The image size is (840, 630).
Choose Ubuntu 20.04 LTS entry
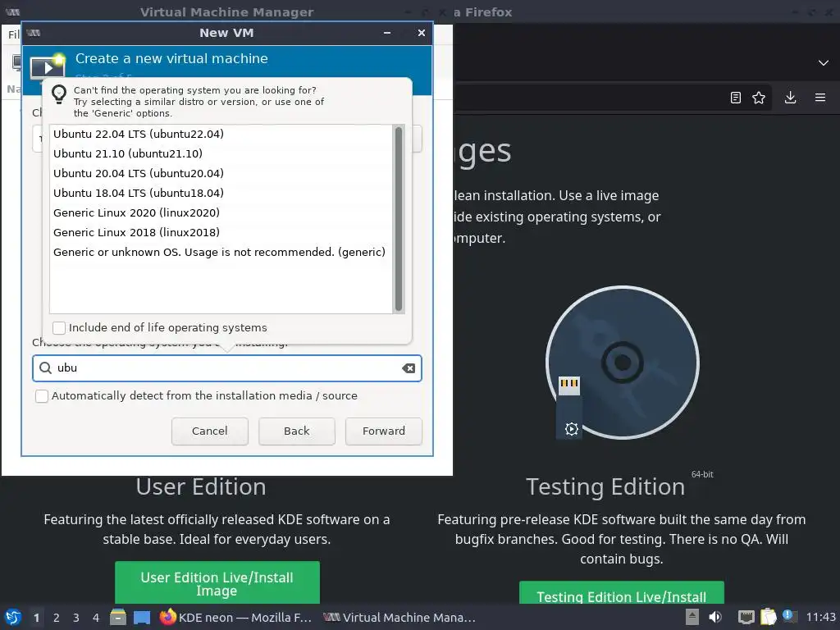[221, 174]
